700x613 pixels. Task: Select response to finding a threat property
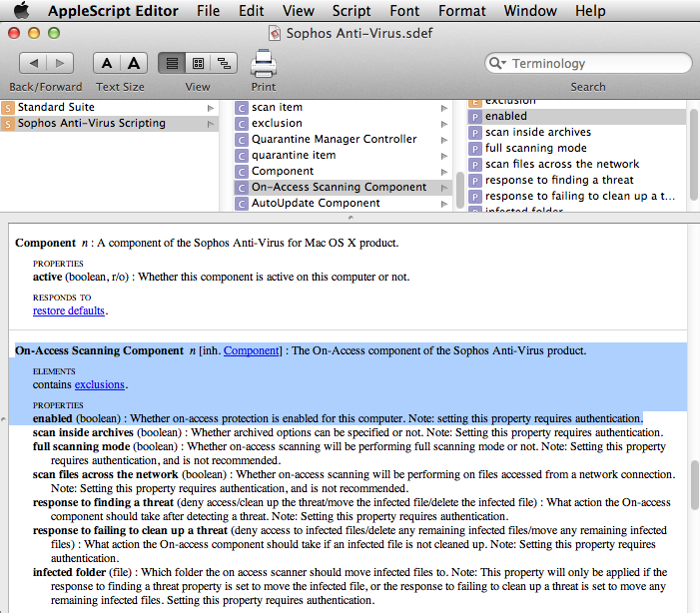coord(576,181)
